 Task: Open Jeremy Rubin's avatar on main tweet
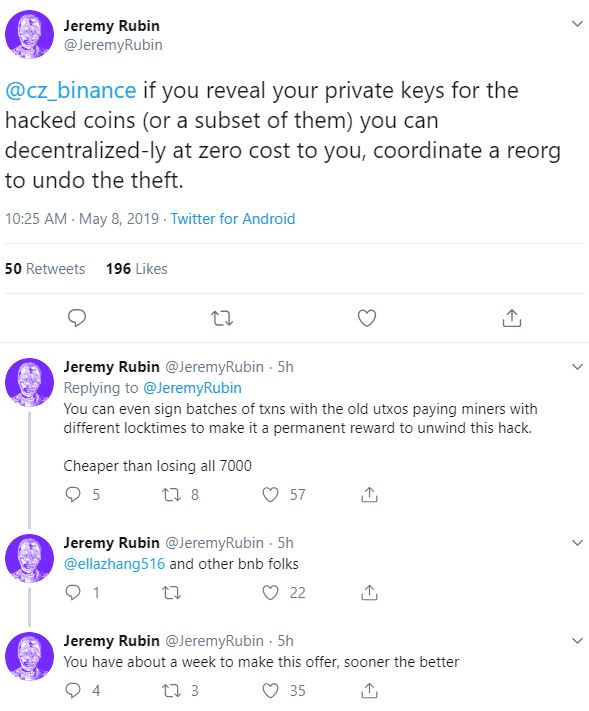coord(29,34)
